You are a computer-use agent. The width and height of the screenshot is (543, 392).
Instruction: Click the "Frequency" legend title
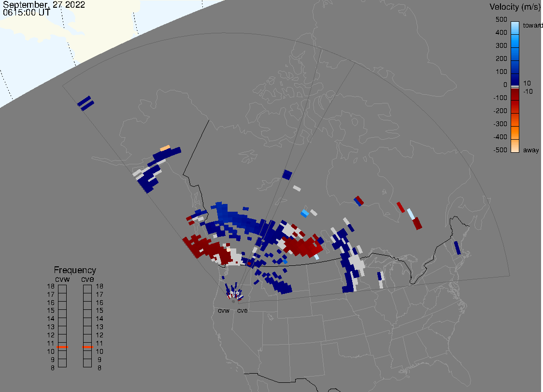tap(75, 270)
